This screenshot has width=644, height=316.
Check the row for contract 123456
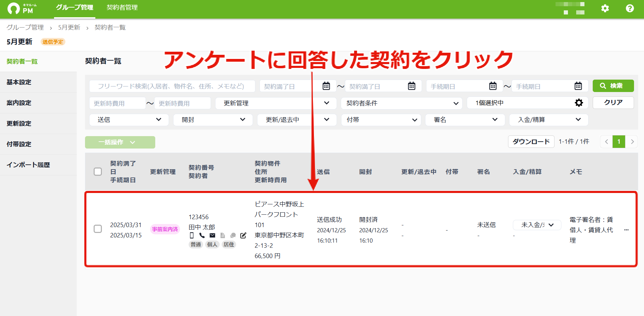[x=98, y=229]
